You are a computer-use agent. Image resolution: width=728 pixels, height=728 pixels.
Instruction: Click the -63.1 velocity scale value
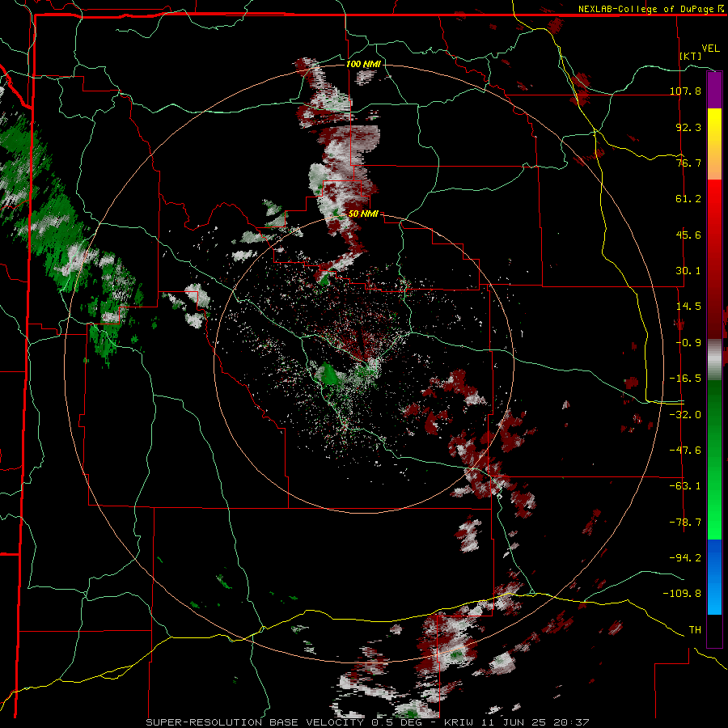click(686, 485)
